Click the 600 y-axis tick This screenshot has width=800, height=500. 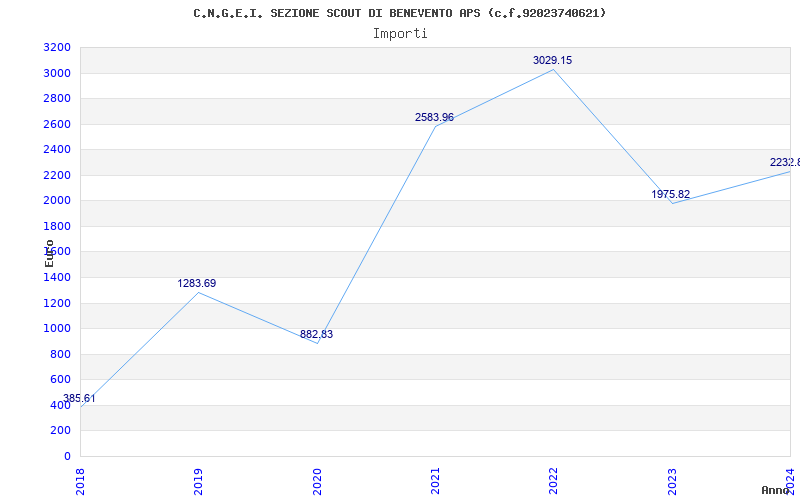click(x=61, y=380)
